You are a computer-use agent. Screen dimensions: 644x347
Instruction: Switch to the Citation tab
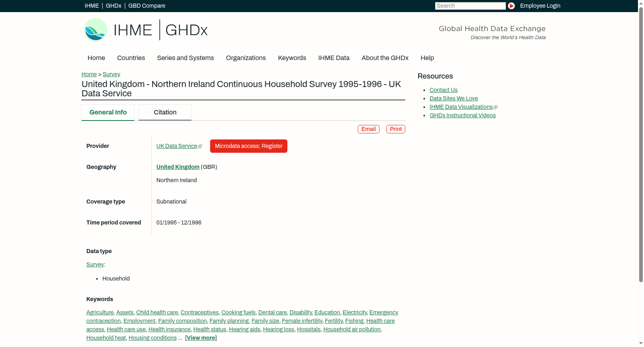point(165,112)
